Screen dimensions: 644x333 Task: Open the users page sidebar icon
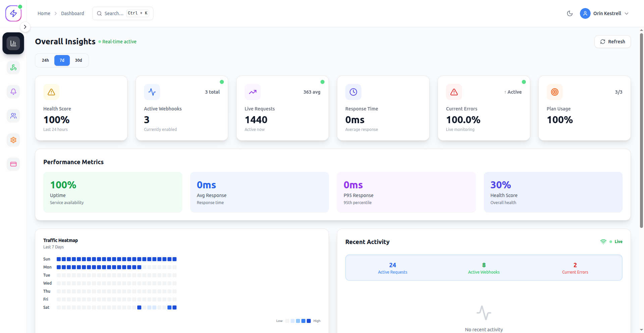13,116
